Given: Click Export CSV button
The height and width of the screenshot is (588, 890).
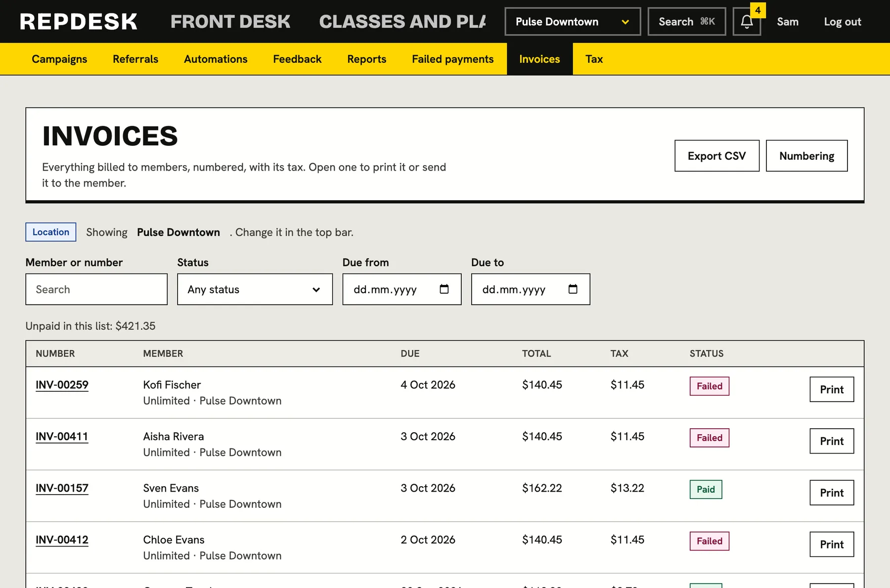Looking at the screenshot, I should (717, 156).
